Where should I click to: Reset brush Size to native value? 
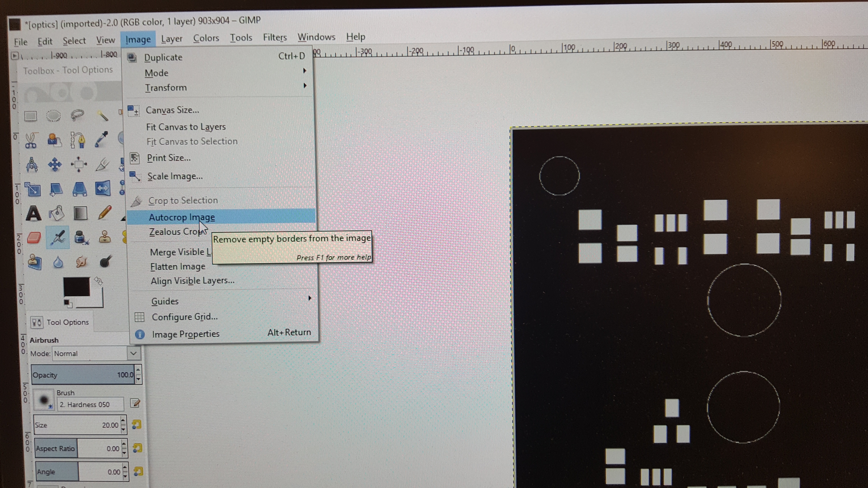pos(136,425)
